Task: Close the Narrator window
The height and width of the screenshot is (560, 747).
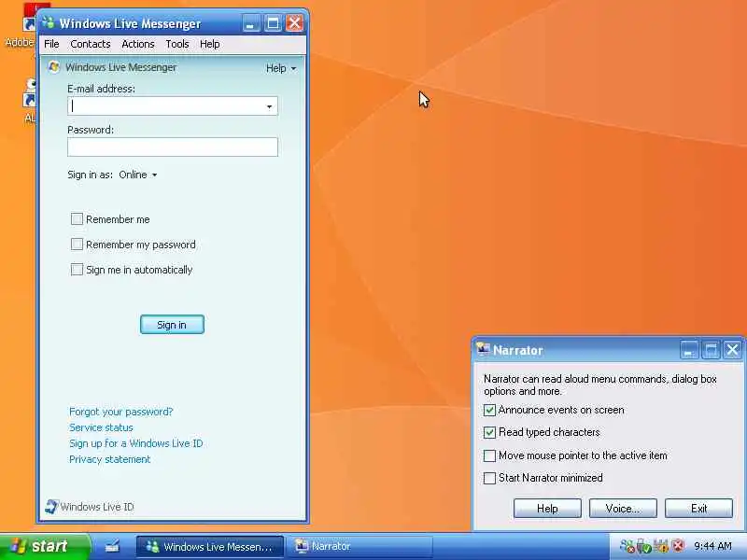Action: tap(732, 350)
